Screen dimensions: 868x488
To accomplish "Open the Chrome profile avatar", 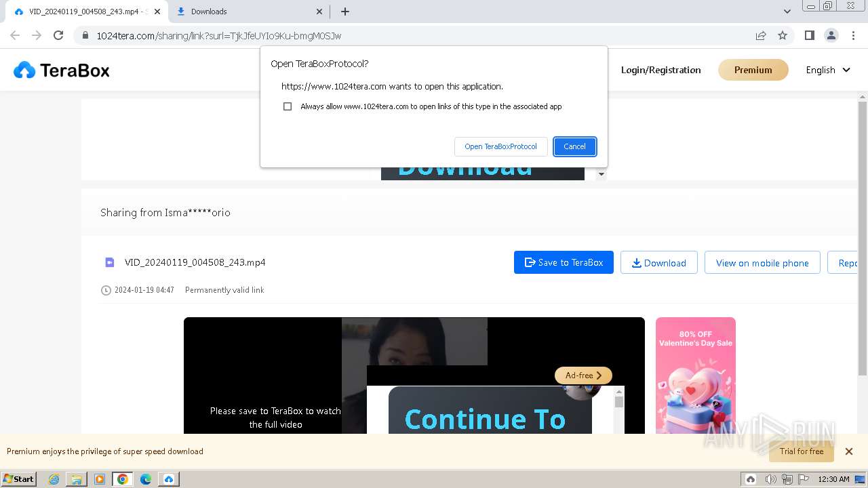I will click(x=831, y=35).
